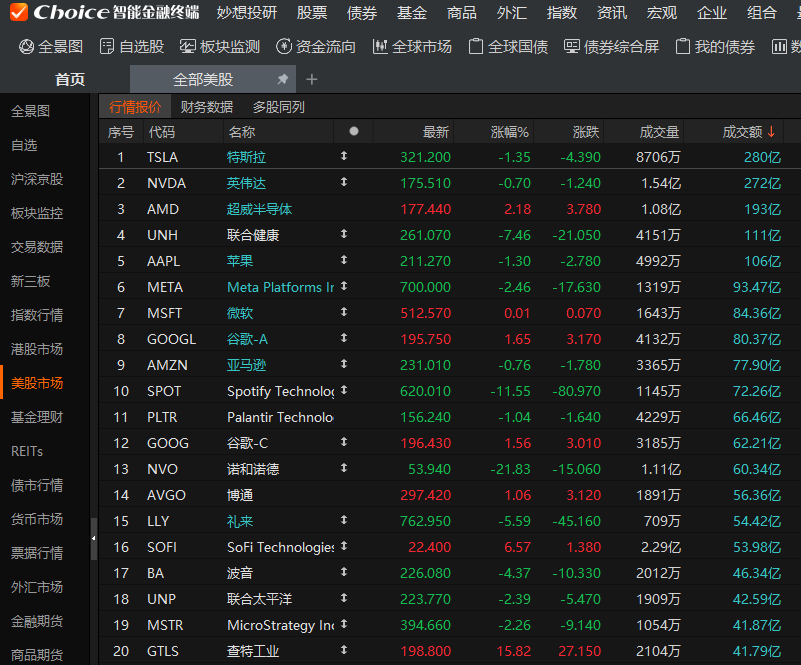Sort by 涨幅% column header
Viewport: 801px width, 665px height.
(x=509, y=132)
